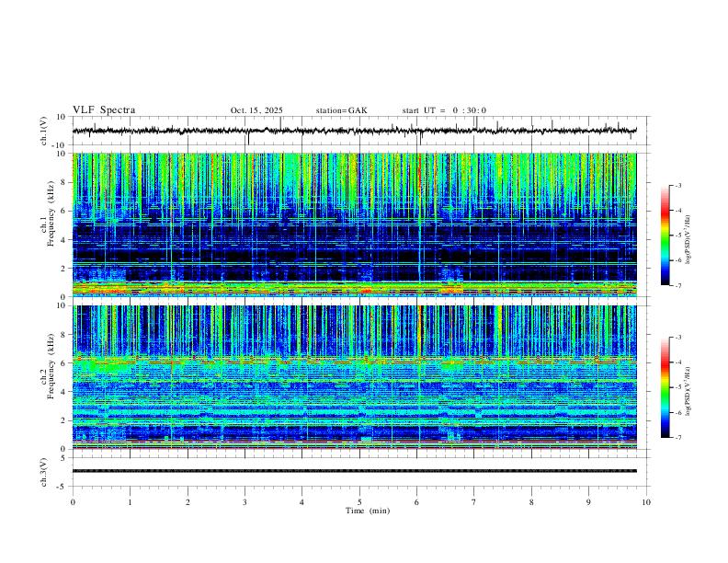Image resolution: width=728 pixels, height=563 pixels.
Task: Click time axis tick label '9'
Action: tap(588, 502)
